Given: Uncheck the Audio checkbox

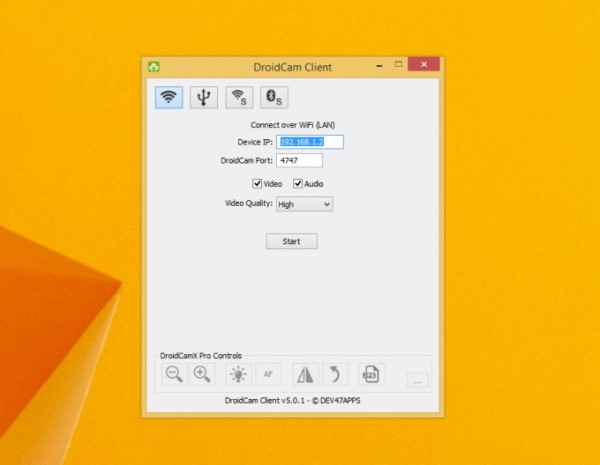Looking at the screenshot, I should 297,184.
